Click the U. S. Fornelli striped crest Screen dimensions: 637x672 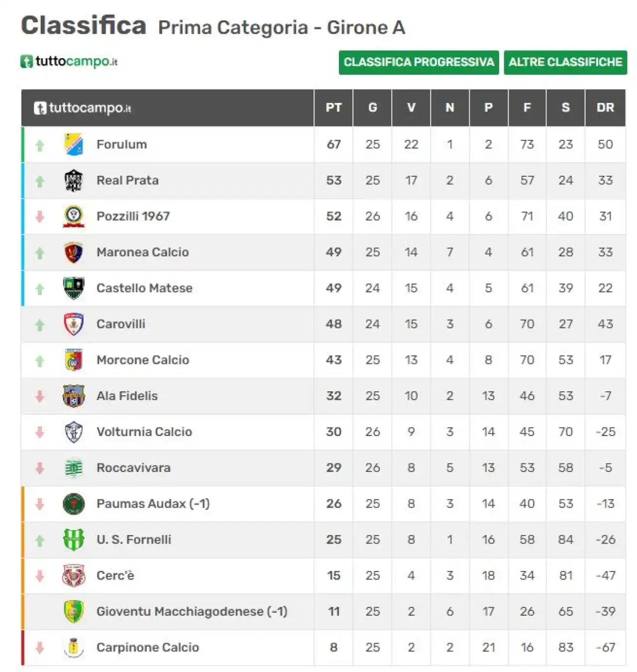(74, 540)
